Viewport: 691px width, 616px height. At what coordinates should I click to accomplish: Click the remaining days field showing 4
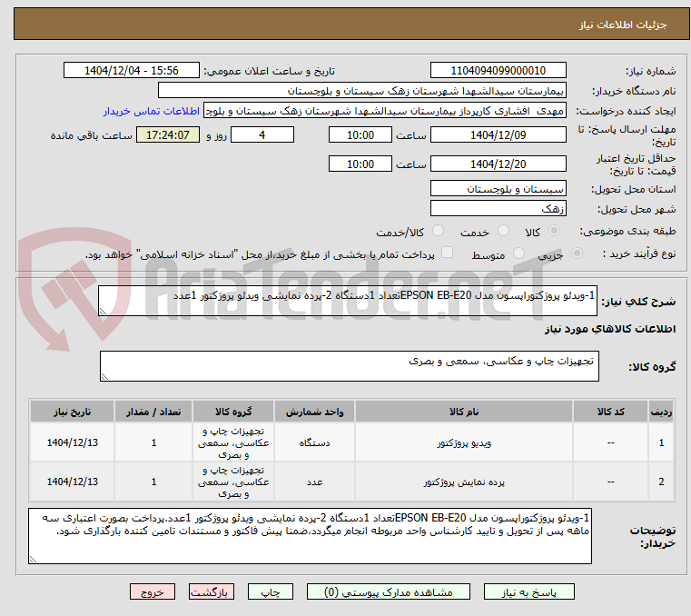[262, 135]
